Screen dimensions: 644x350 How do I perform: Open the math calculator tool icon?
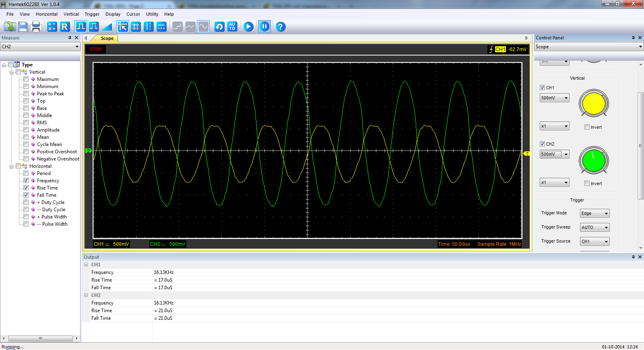[52, 27]
